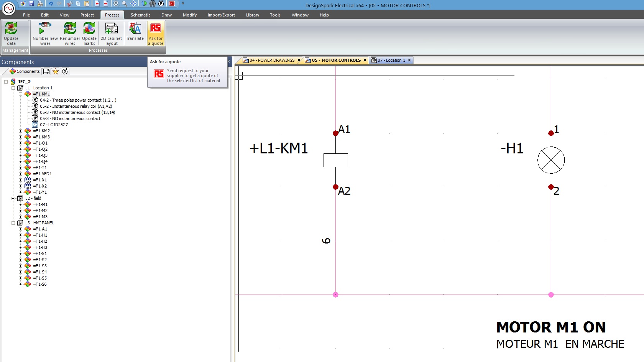Image resolution: width=644 pixels, height=362 pixels.
Task: Open the favorites star tab in Components panel
Action: coord(56,71)
